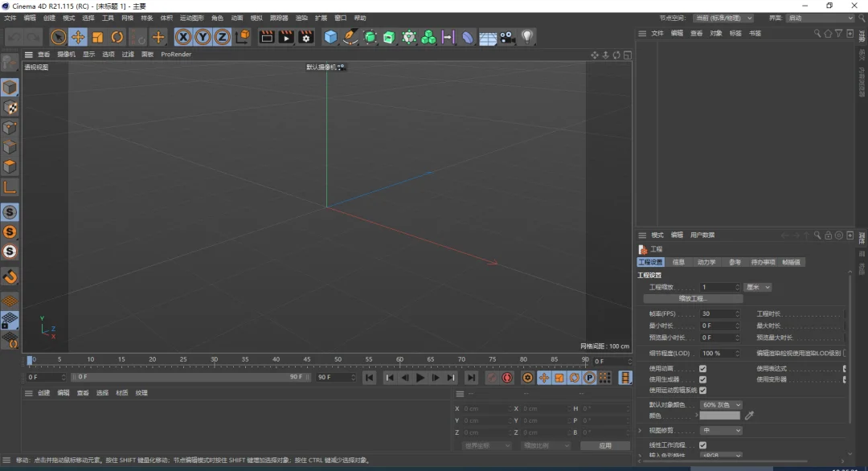This screenshot has height=471, width=868.
Task: Toggle Z axis lock
Action: (222, 37)
